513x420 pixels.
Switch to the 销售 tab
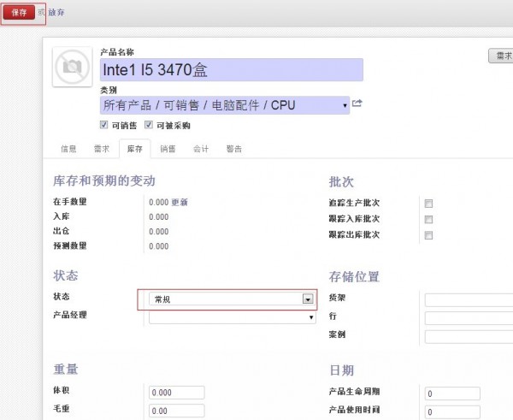click(x=168, y=149)
